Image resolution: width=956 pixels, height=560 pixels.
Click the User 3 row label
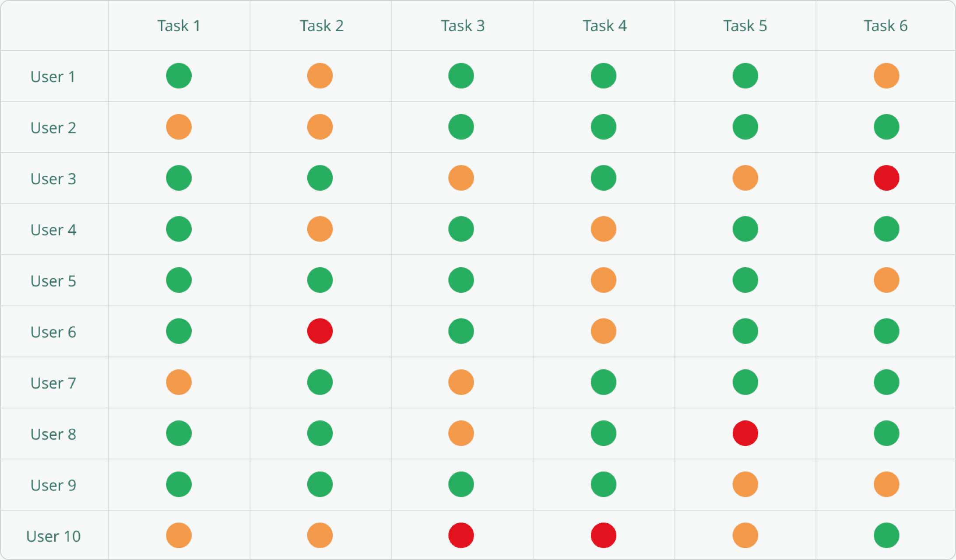coord(53,179)
